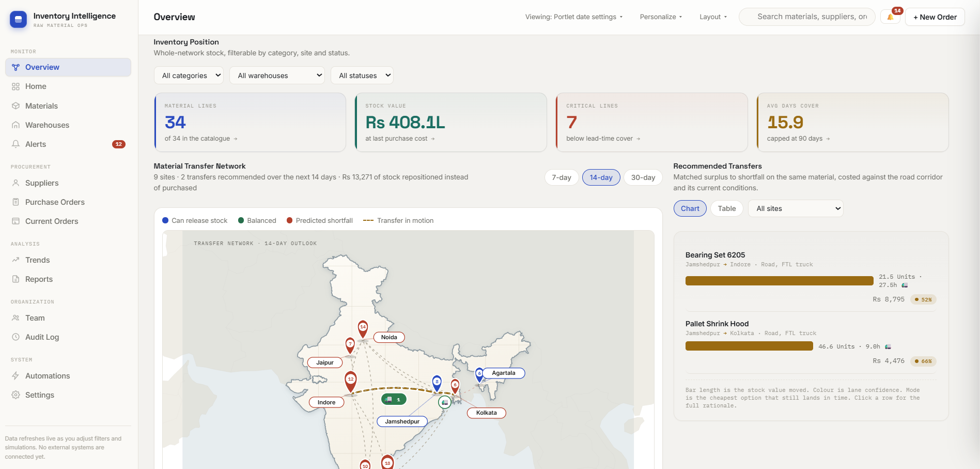The width and height of the screenshot is (980, 469).
Task: Focus the search materials, suppliers input field
Action: [x=807, y=17]
